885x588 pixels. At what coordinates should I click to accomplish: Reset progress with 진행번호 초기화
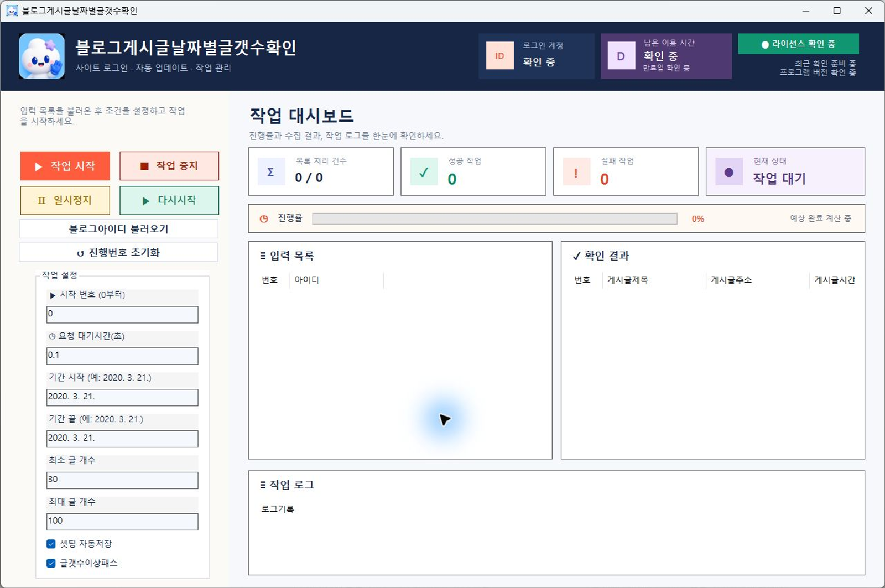119,252
